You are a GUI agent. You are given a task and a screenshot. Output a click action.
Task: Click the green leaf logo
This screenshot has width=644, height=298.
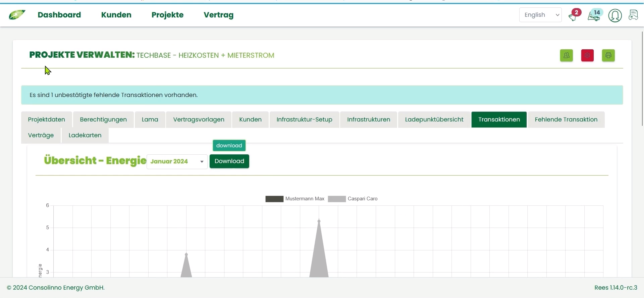point(17,15)
